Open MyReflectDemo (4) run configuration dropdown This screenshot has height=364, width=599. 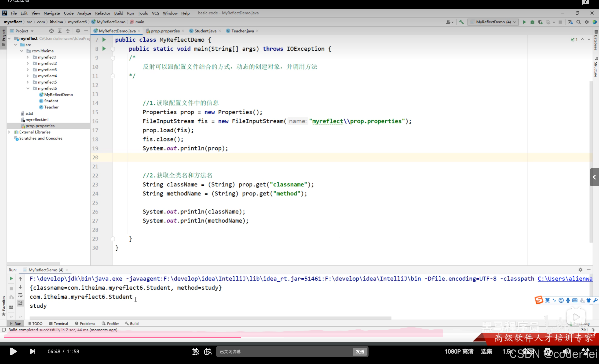(493, 22)
